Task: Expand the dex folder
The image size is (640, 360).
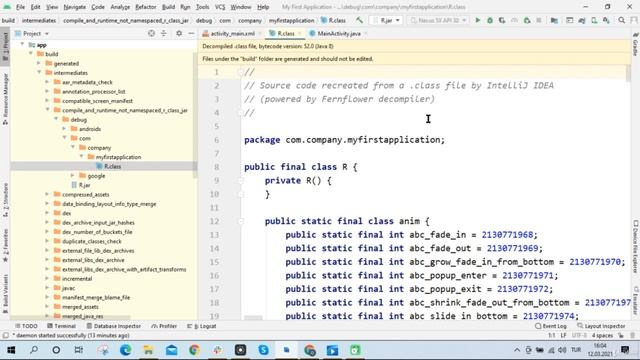Action: (47, 213)
